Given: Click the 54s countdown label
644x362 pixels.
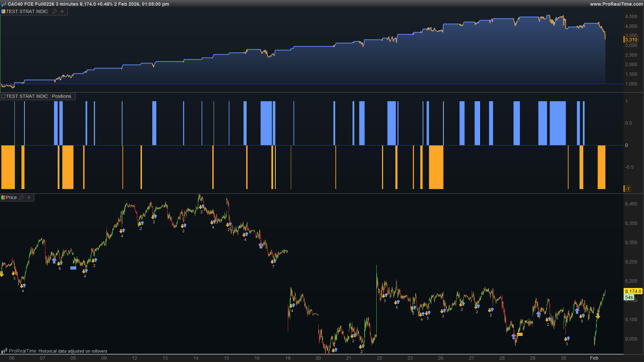Looking at the screenshot, I should pos(629,297).
